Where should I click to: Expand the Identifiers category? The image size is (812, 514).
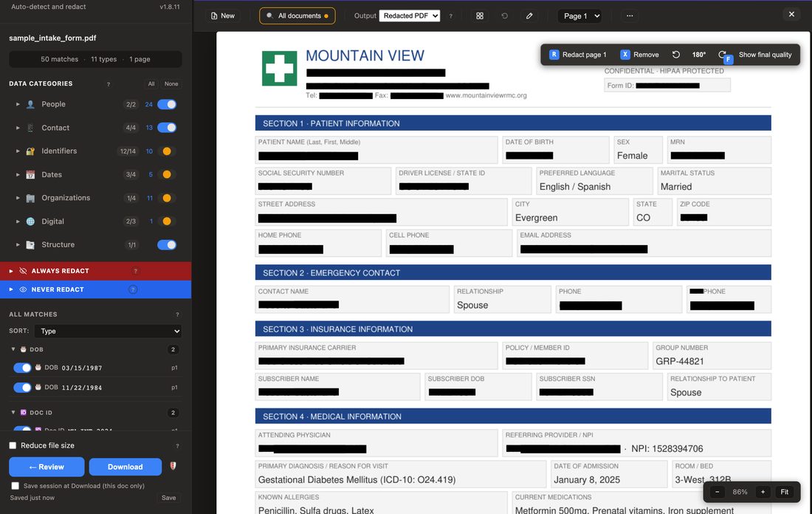(18, 151)
